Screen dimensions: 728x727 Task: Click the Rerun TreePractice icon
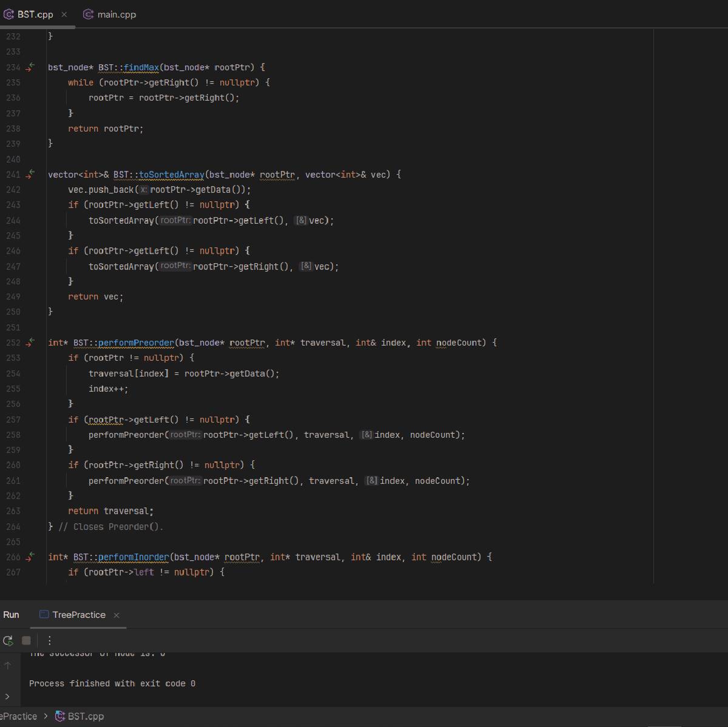pos(8,640)
